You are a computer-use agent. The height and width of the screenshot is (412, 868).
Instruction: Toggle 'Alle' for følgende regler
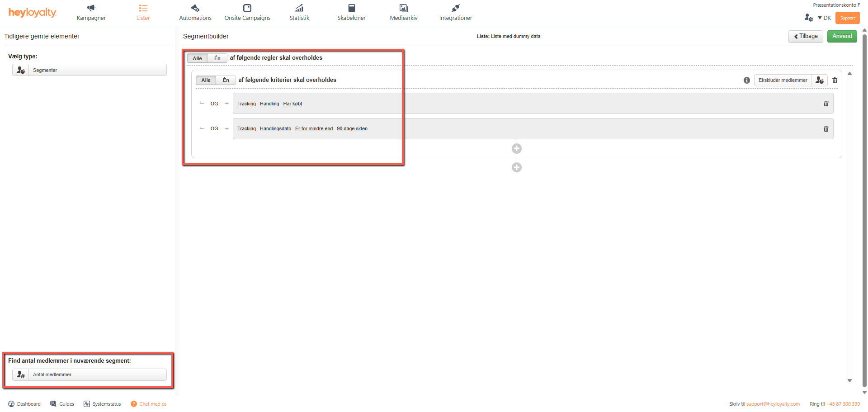click(197, 58)
